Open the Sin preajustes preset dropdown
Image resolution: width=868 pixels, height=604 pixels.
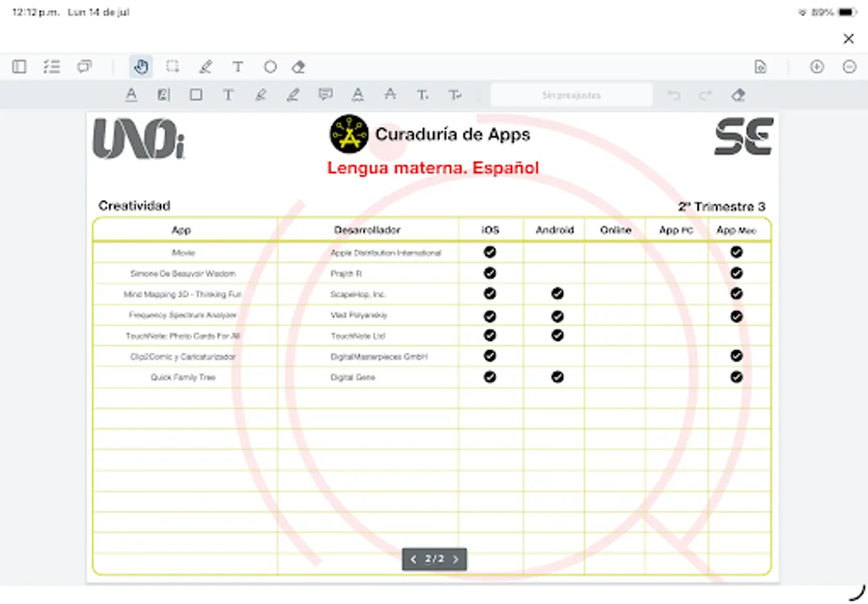572,95
